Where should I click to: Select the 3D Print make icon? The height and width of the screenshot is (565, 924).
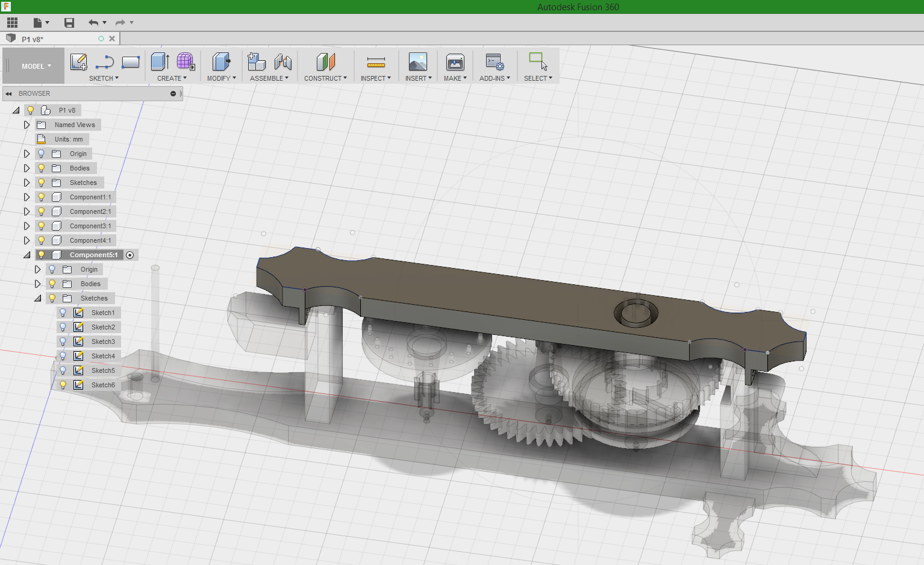(x=455, y=61)
